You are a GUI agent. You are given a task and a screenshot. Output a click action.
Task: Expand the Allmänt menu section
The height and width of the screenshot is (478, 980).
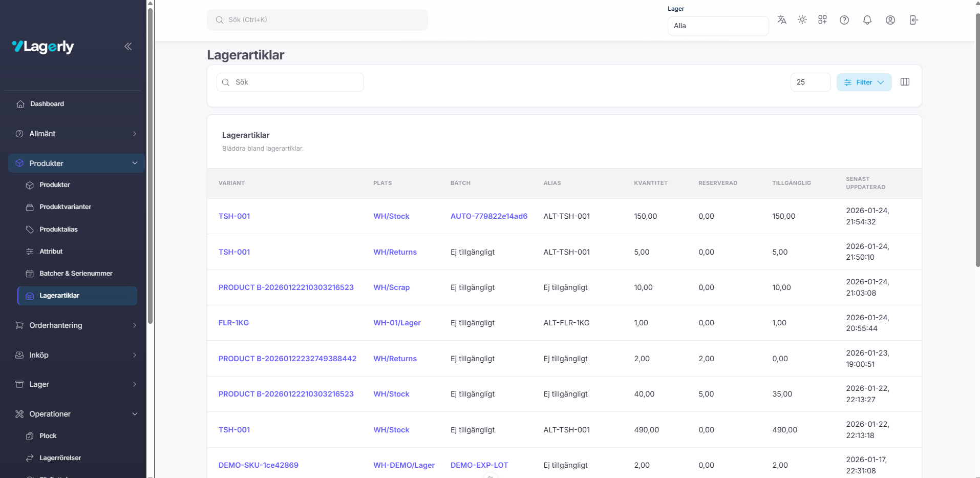[76, 134]
